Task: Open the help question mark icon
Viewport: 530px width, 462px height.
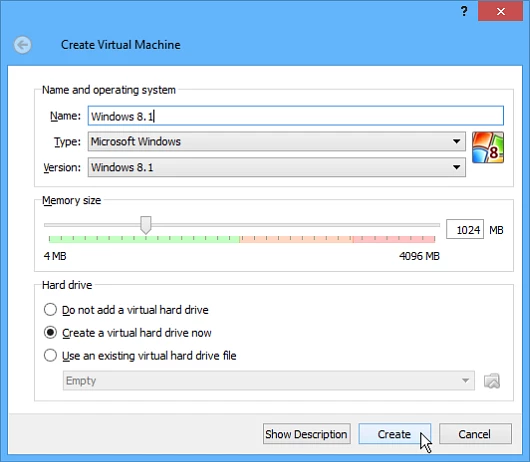Action: [x=464, y=11]
